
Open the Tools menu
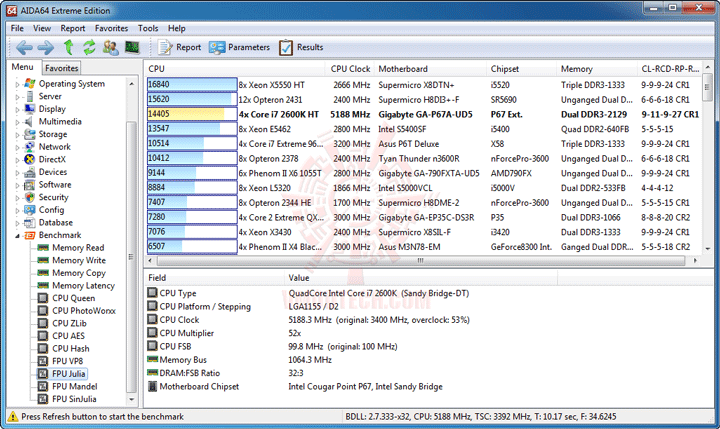coord(148,28)
